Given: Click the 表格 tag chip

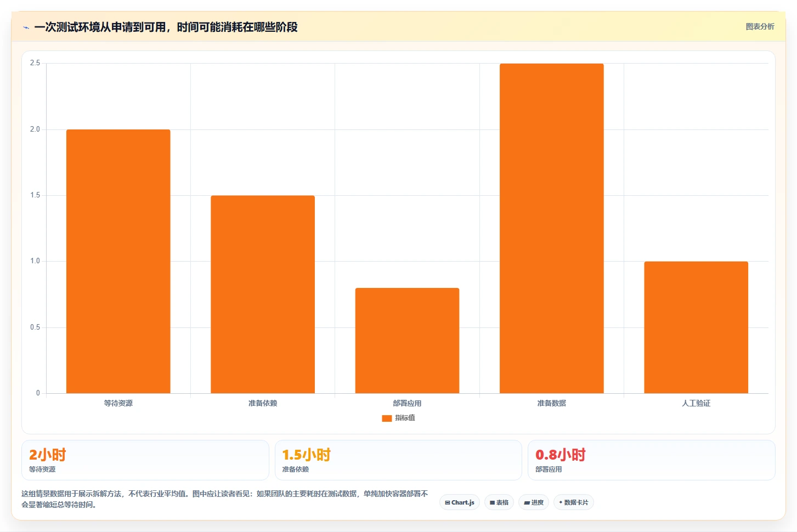Looking at the screenshot, I should pos(499,502).
